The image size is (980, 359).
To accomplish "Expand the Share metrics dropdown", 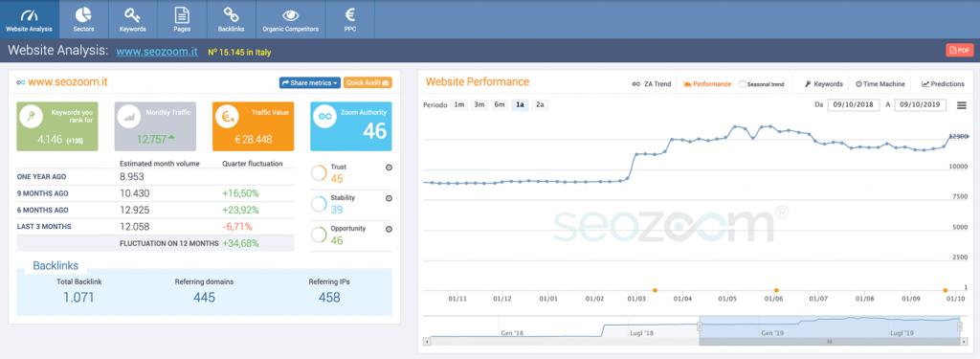I will [309, 82].
